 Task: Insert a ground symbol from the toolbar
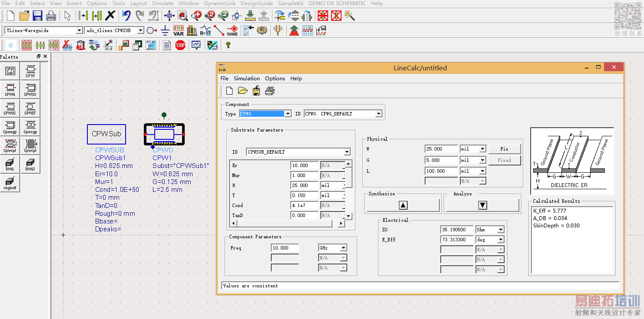[165, 30]
